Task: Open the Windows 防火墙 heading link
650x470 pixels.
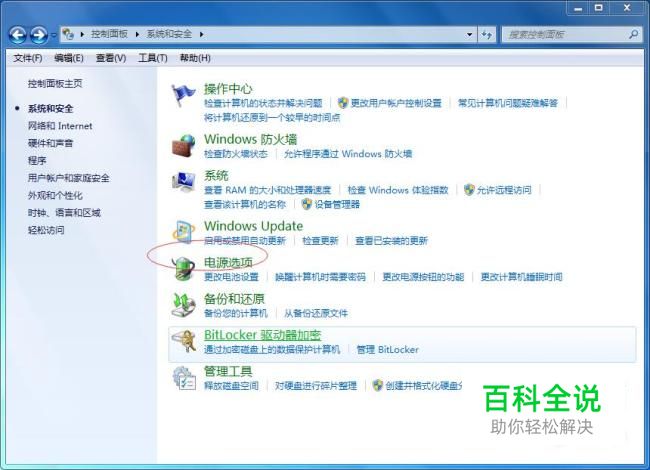Action: tap(251, 139)
